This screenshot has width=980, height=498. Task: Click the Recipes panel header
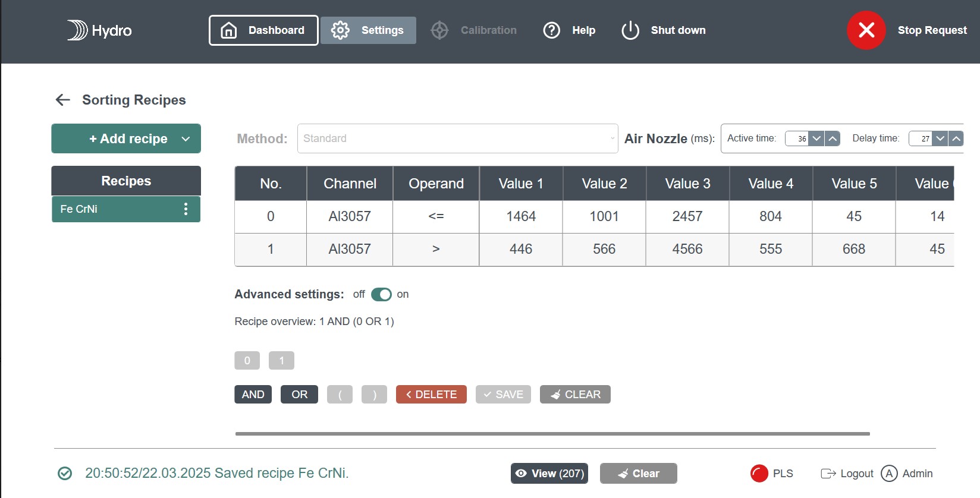[x=126, y=181]
